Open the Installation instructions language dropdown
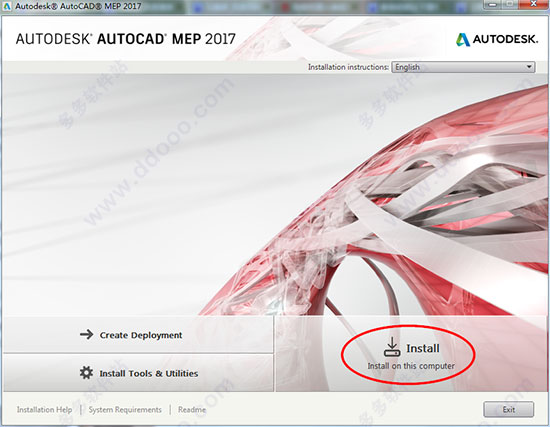This screenshot has height=427, width=550. coord(463,67)
